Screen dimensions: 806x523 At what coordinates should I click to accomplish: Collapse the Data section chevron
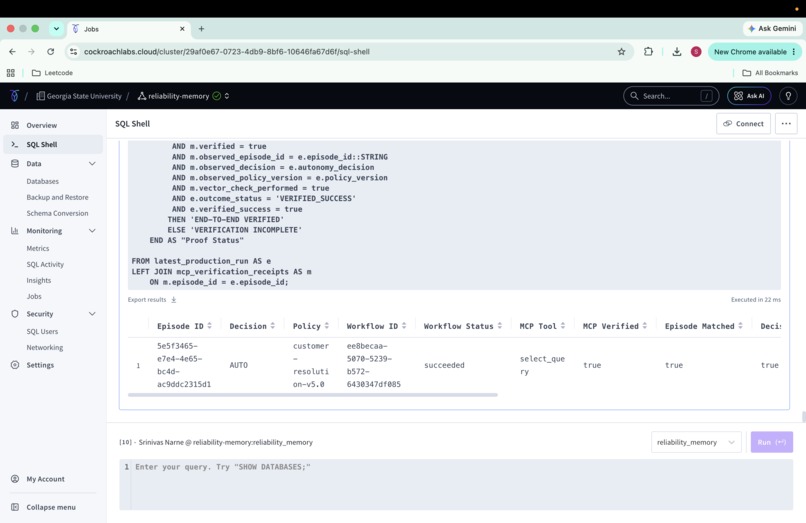coord(92,164)
